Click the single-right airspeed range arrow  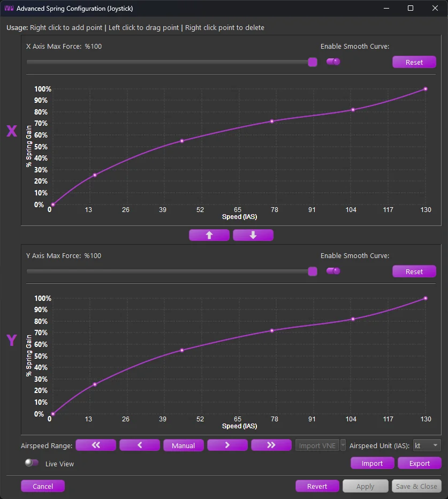tap(227, 445)
